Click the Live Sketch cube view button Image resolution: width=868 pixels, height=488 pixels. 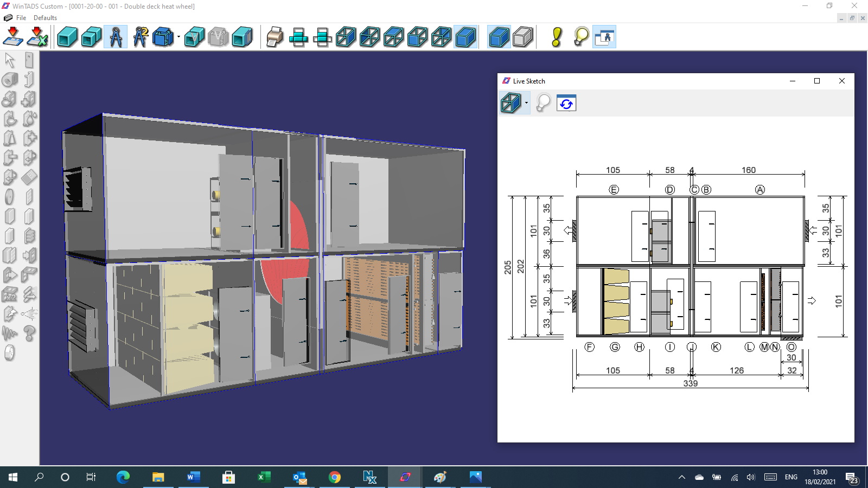(510, 102)
